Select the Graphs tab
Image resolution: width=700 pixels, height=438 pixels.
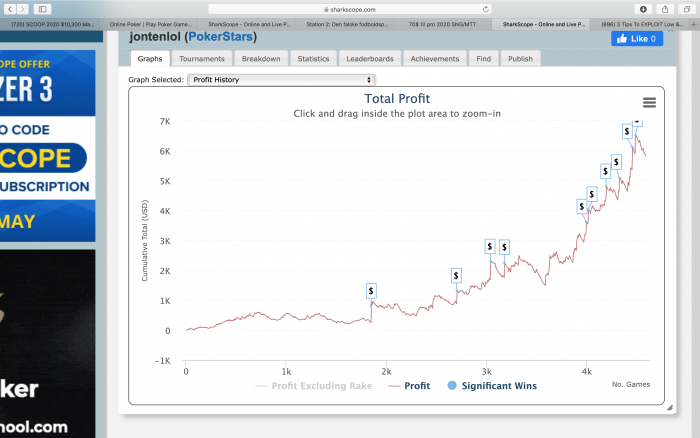point(150,58)
